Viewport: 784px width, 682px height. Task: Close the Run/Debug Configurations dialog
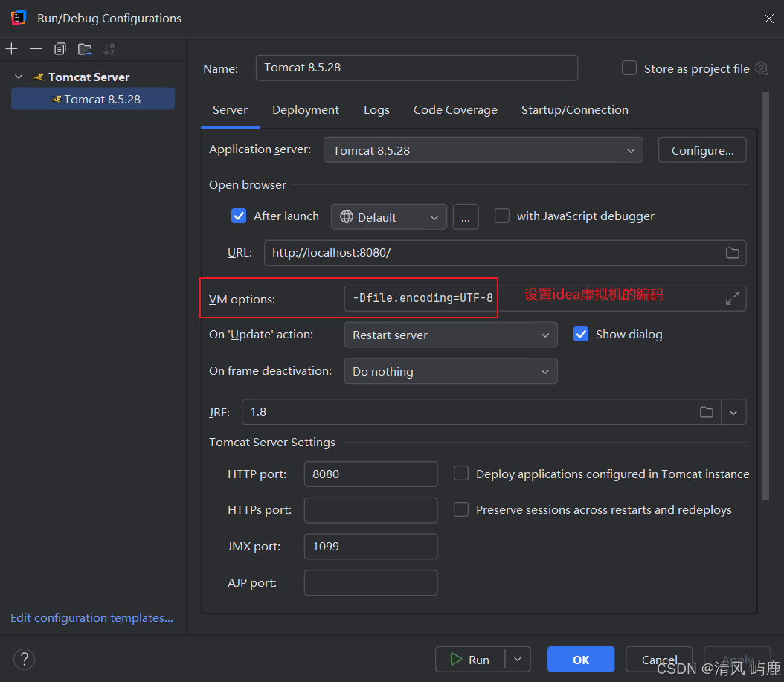769,19
